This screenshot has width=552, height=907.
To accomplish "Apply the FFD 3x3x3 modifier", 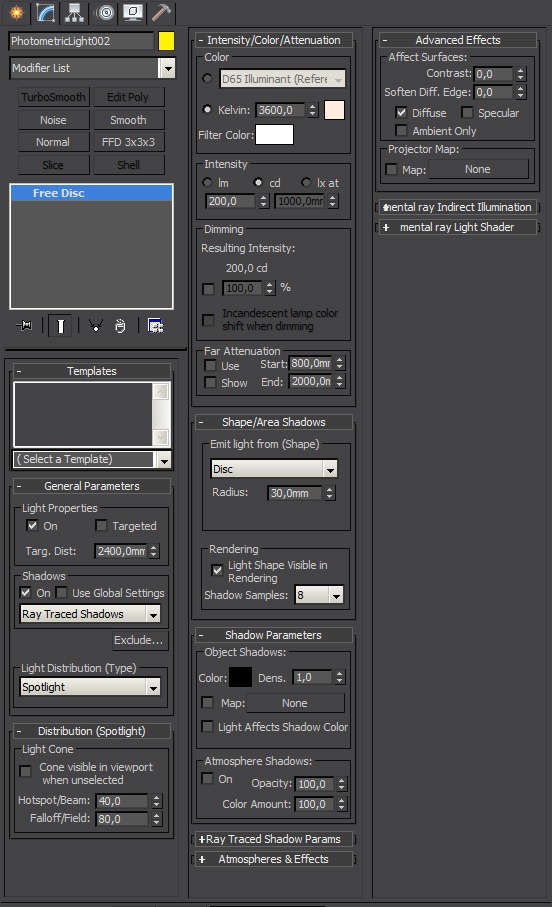I will pos(128,142).
